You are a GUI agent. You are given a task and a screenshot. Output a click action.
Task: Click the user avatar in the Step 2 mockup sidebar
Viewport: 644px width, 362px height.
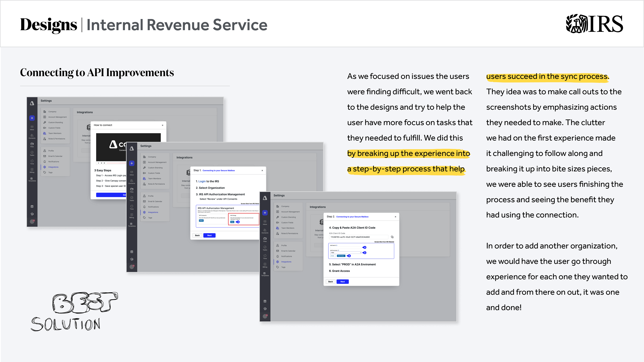265,316
